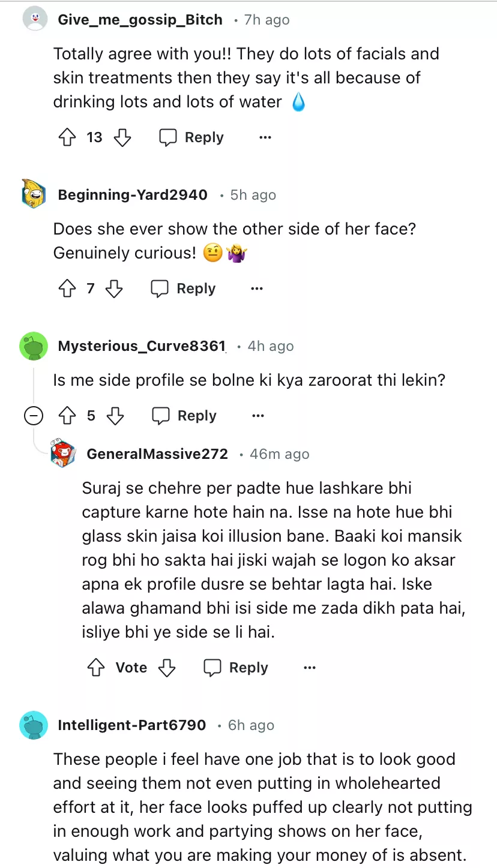Upvote Beginning-Yard2940's comment
The image size is (497, 868).
point(67,289)
